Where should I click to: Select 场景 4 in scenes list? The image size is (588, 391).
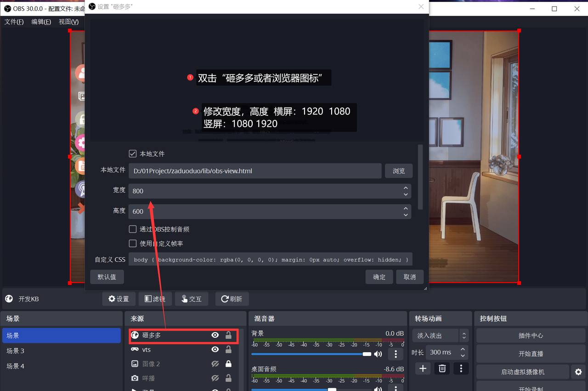pos(62,366)
